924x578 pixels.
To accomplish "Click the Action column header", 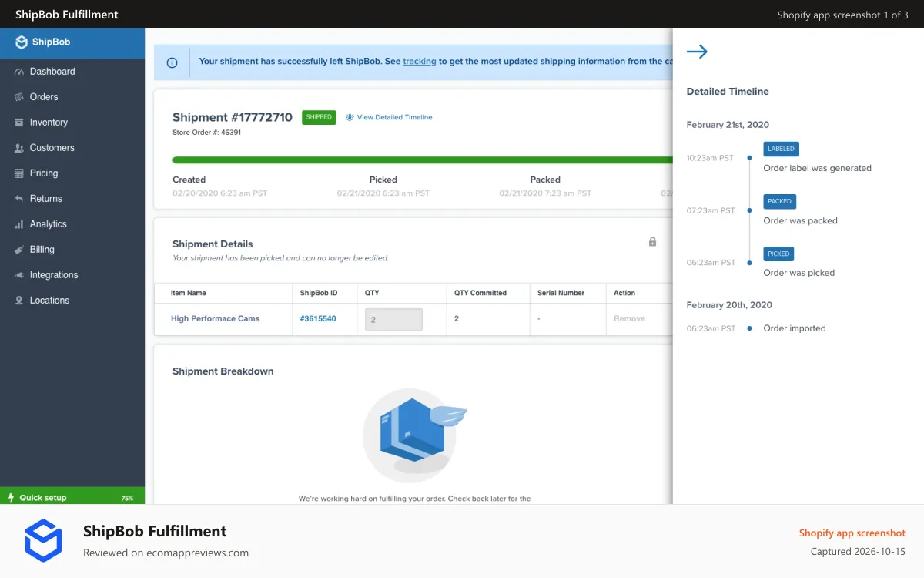I will point(624,293).
